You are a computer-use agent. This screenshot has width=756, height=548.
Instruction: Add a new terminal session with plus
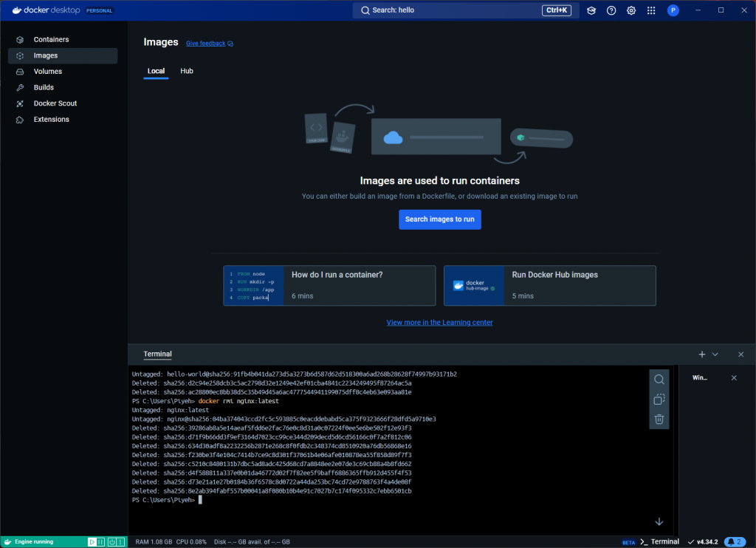[x=701, y=354]
